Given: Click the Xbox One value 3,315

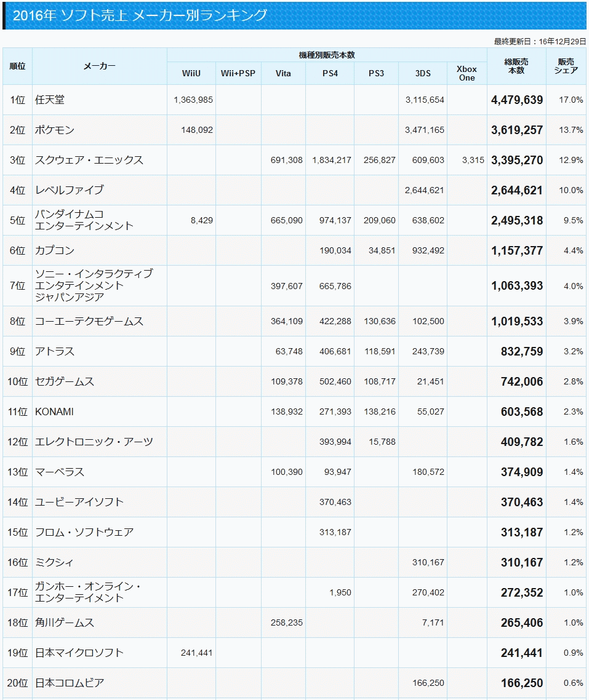Looking at the screenshot, I should pos(473,161).
